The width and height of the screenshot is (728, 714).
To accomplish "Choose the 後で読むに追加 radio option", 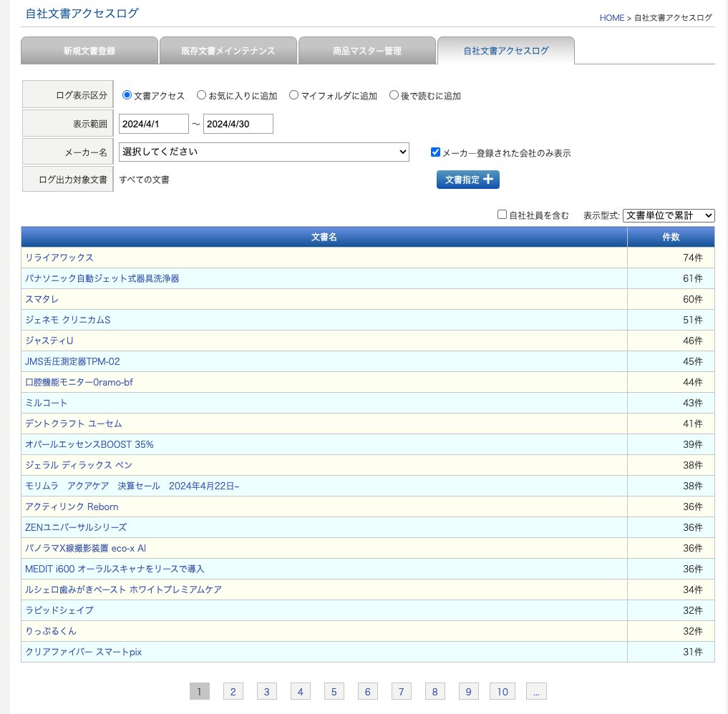I will pyautogui.click(x=394, y=95).
